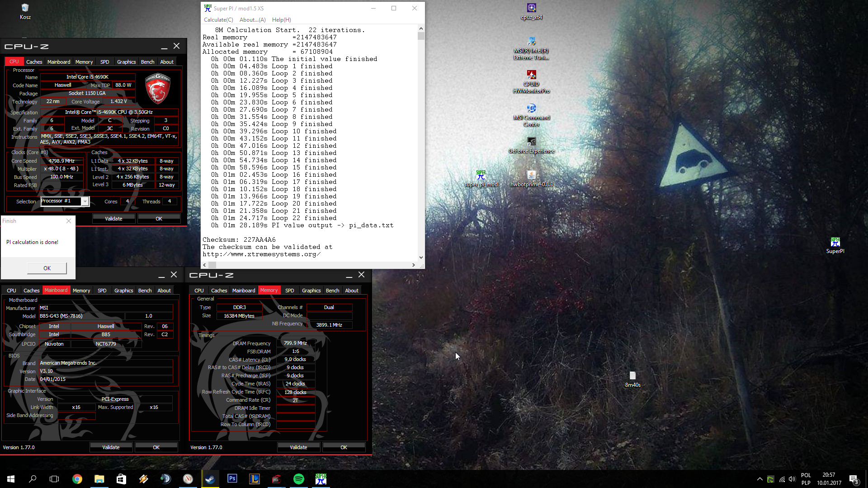Open TeamSpeak from the taskbar
Viewport: 868px width, 488px height.
pos(165,479)
